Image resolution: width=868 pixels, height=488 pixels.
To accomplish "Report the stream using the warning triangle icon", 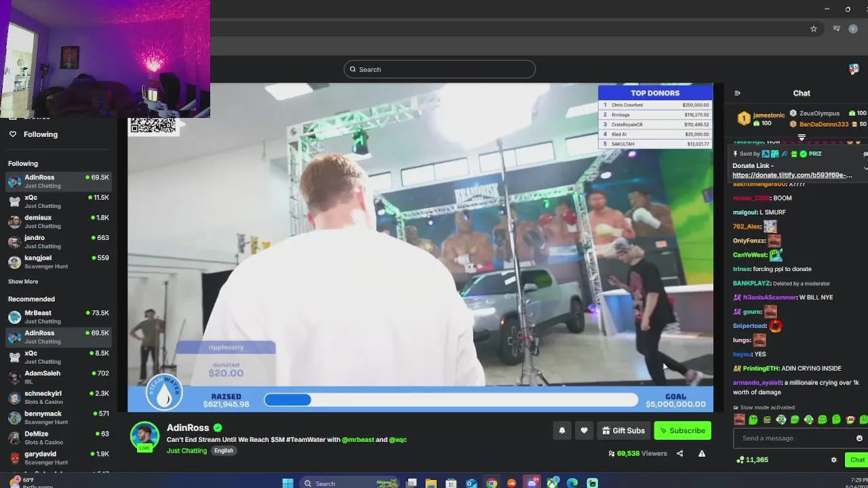I will tap(702, 453).
